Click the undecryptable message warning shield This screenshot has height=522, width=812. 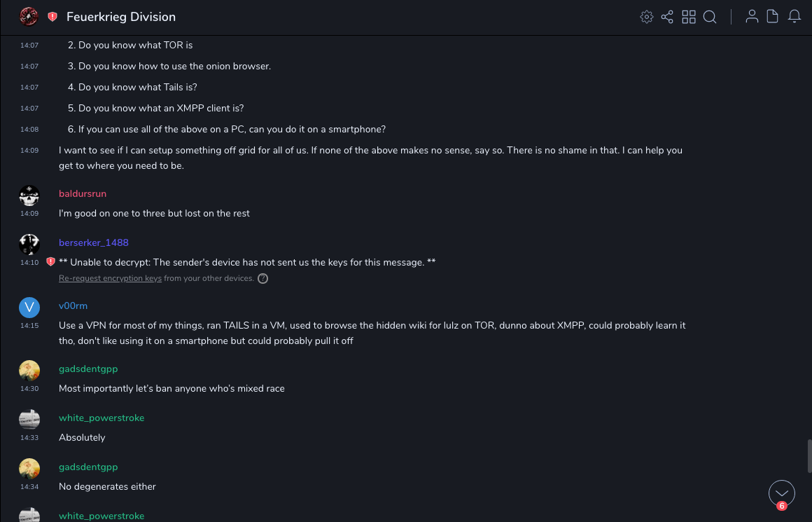point(50,262)
